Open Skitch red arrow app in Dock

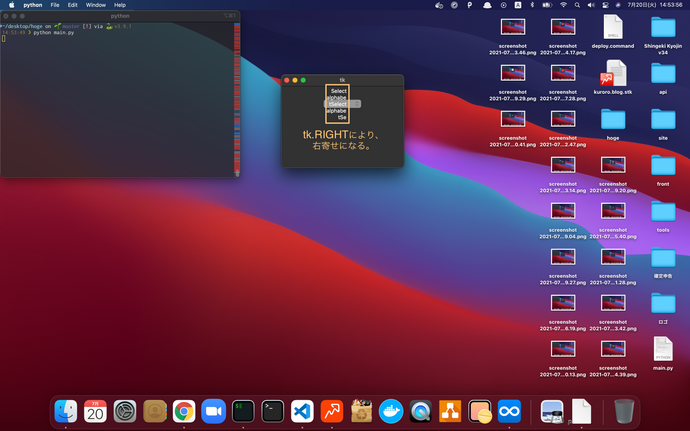pos(332,412)
